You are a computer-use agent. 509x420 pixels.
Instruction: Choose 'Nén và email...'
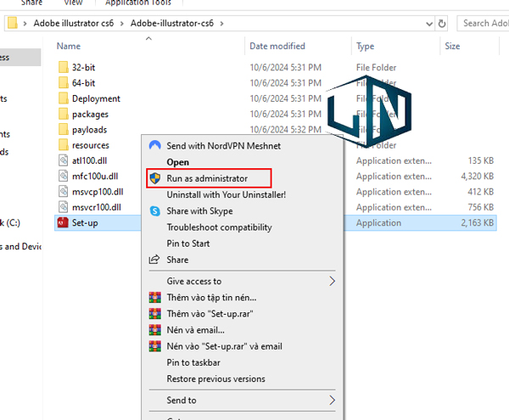(x=195, y=330)
